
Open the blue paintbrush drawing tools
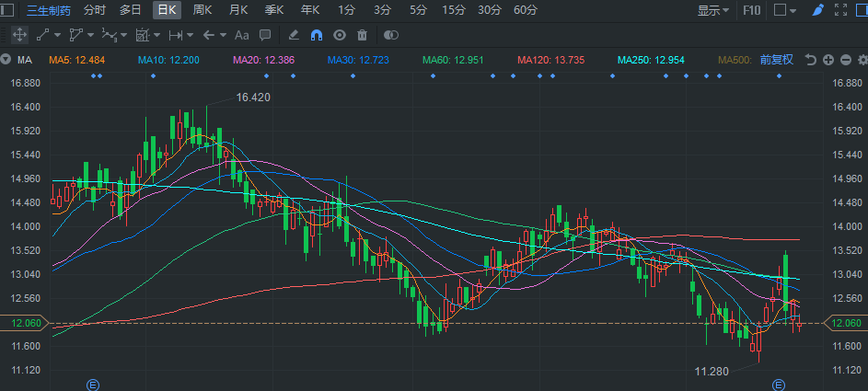click(x=818, y=10)
